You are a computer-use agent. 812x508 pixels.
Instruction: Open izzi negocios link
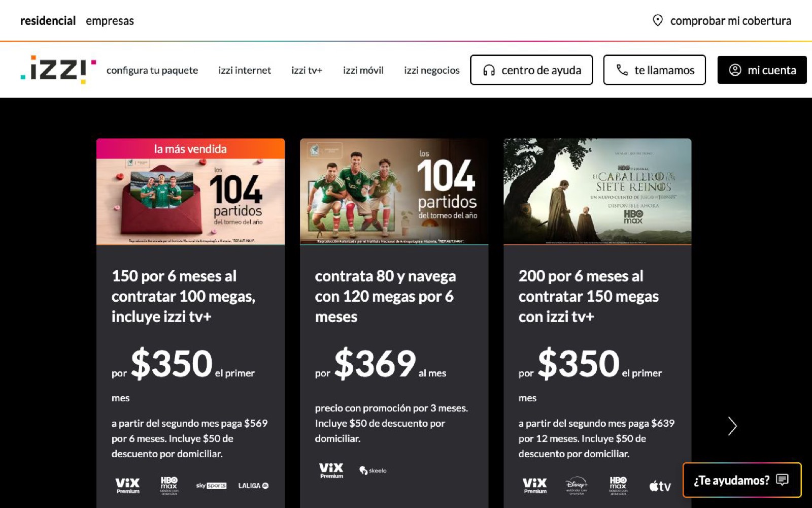(x=432, y=70)
